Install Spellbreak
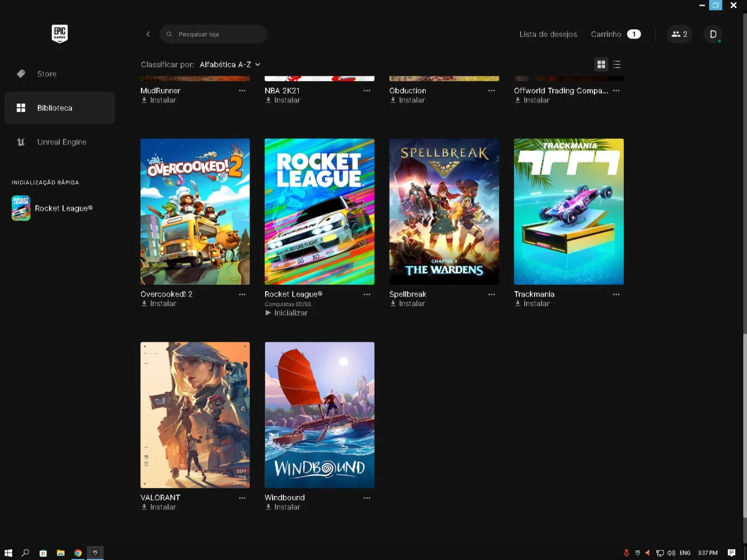747x560 pixels. click(408, 303)
